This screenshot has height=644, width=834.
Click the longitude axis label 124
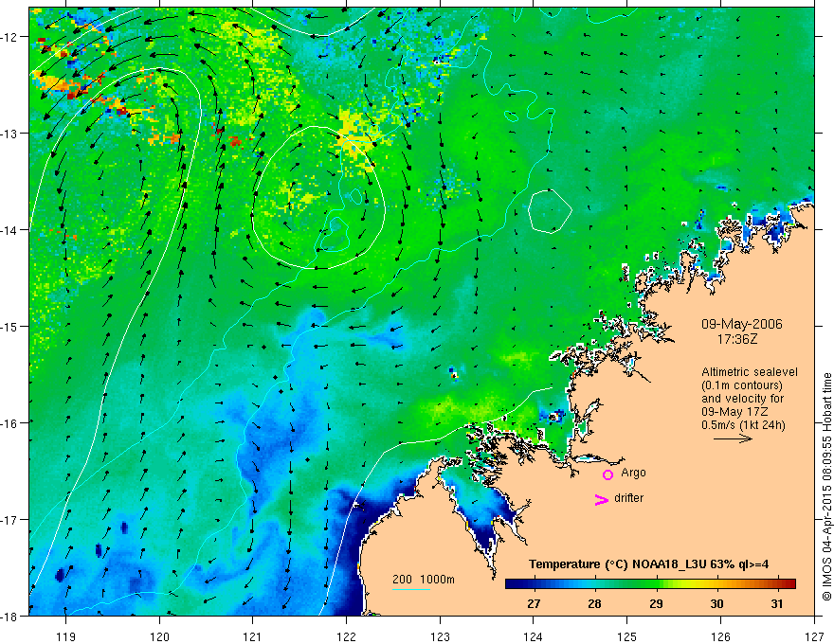[x=534, y=636]
